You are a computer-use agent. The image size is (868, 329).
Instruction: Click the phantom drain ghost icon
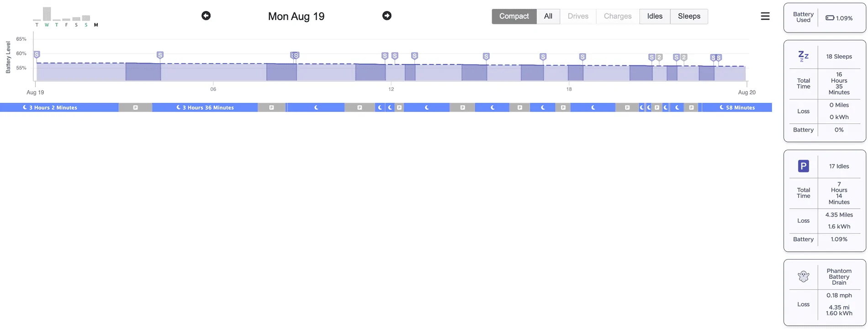coord(803,276)
